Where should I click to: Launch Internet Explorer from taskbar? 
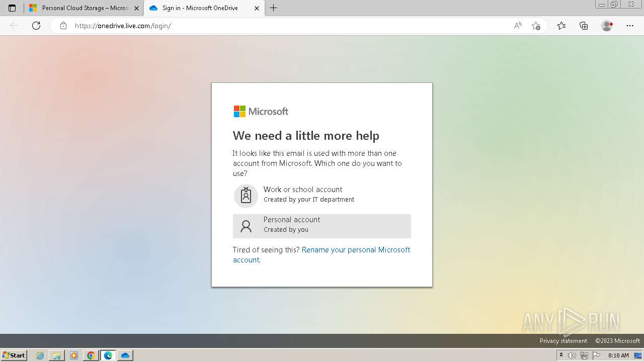[40, 355]
